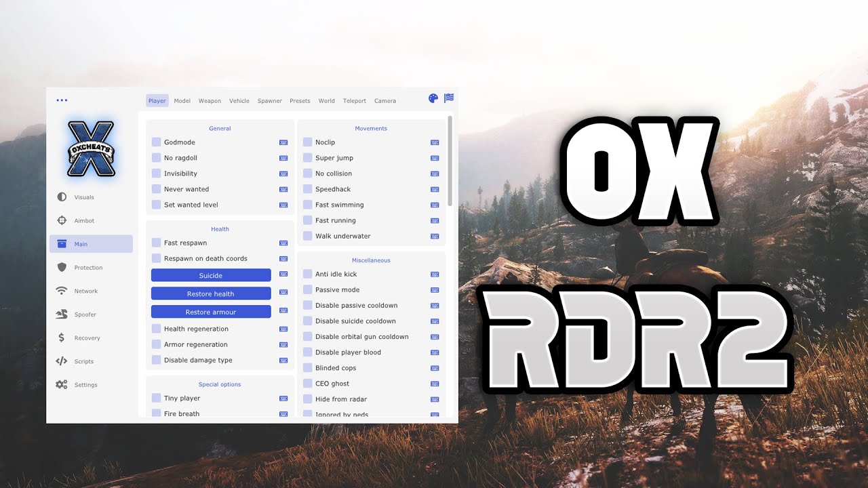
Task: Click keybind icon for Restore health
Action: (283, 293)
